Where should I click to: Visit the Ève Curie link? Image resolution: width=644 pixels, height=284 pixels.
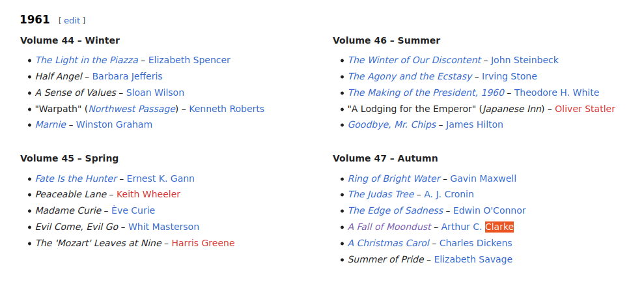[133, 210]
